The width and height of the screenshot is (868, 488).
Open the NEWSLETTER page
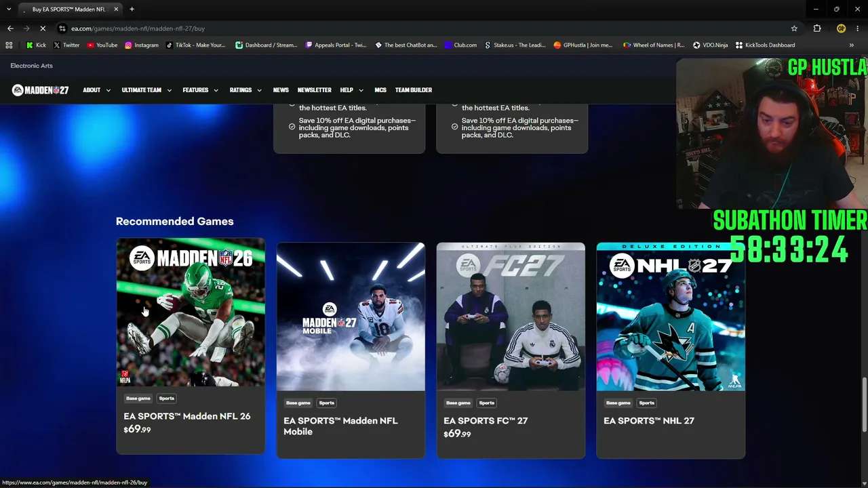click(x=315, y=90)
